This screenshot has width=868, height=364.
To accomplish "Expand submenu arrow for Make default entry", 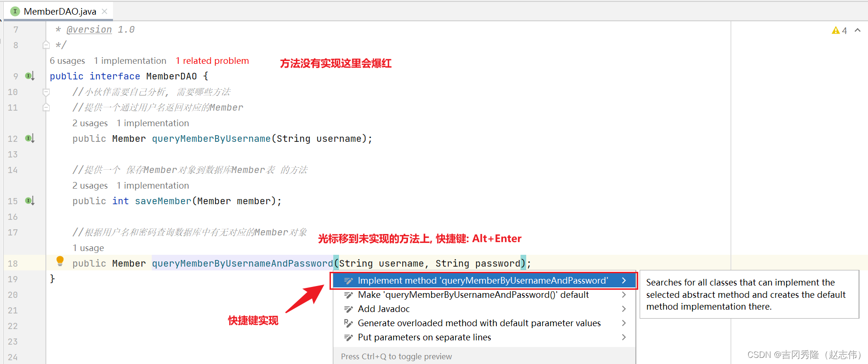I will tap(624, 295).
